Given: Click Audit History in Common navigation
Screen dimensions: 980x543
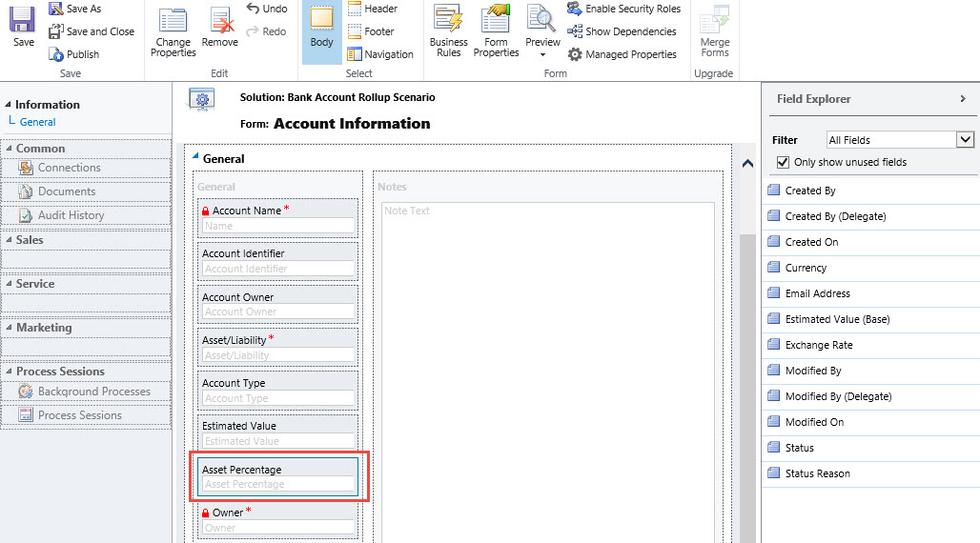Looking at the screenshot, I should coord(71,215).
